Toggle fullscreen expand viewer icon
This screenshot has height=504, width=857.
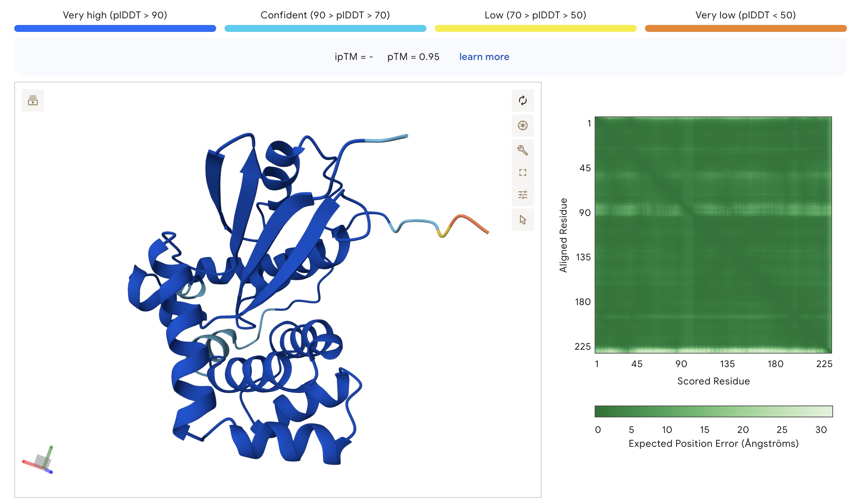pos(523,173)
